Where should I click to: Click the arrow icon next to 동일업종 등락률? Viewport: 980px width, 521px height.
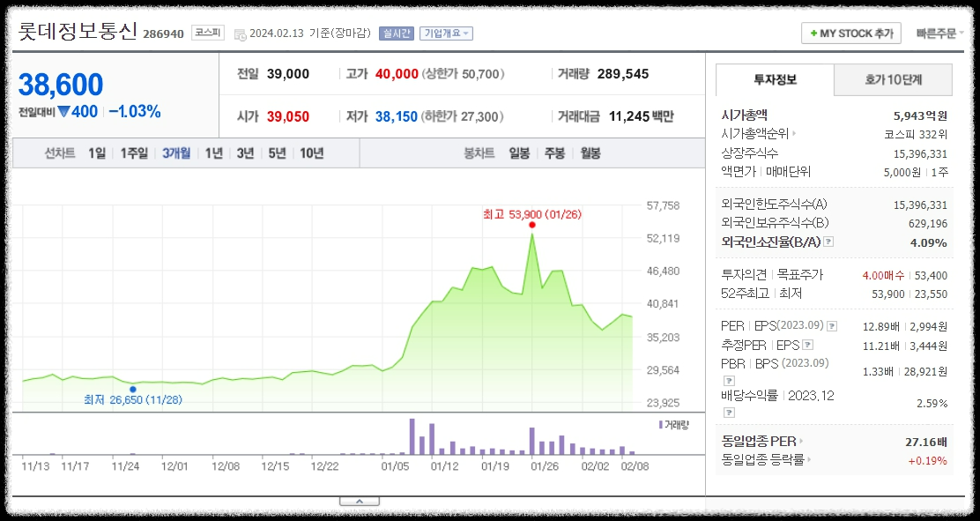809,460
